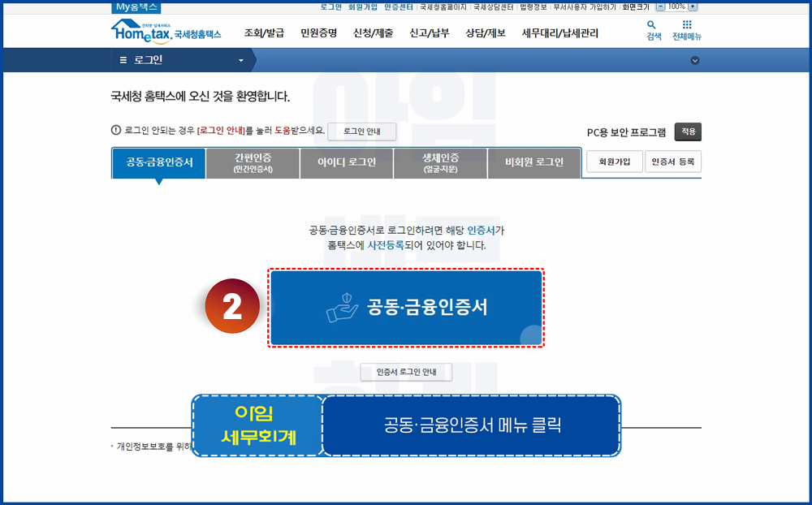The width and height of the screenshot is (812, 505).
Task: Click the 인증서 link in the notice text
Action: tap(481, 231)
